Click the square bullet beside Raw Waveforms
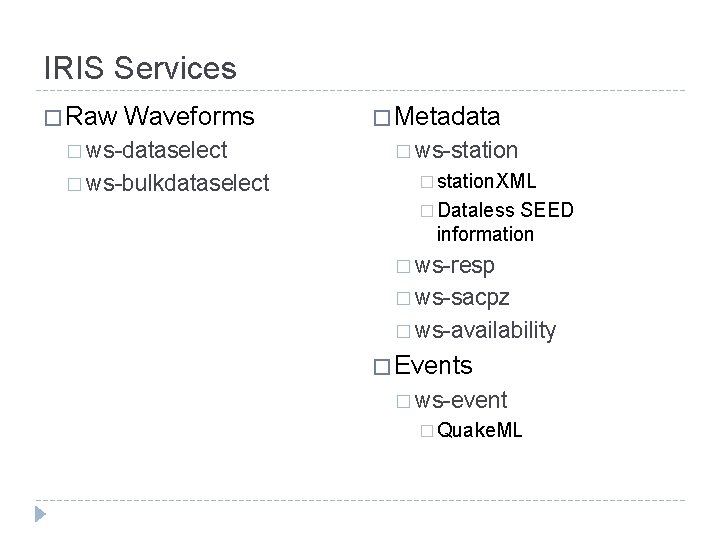Image resolution: width=720 pixels, height=540 pixels. coord(55,118)
